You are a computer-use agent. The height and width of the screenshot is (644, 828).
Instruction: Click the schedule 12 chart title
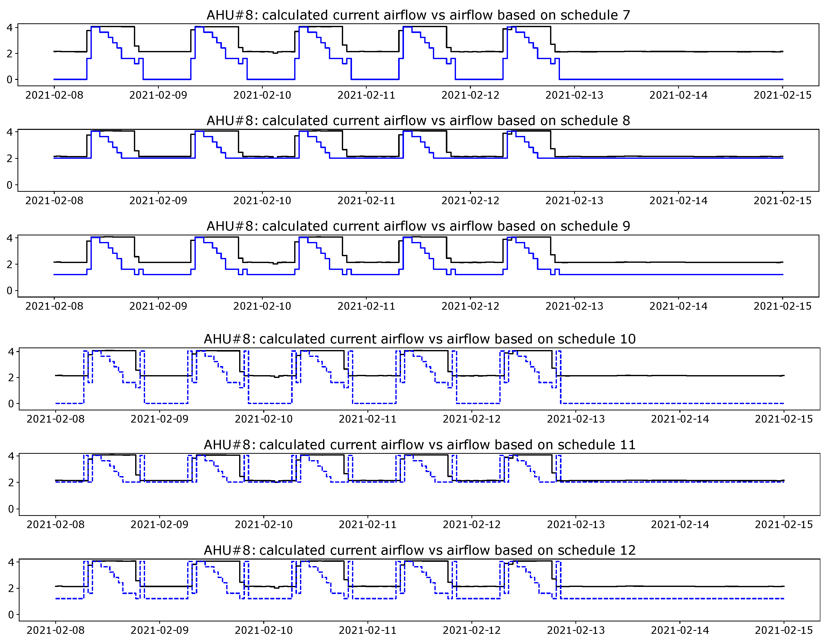[x=420, y=550]
